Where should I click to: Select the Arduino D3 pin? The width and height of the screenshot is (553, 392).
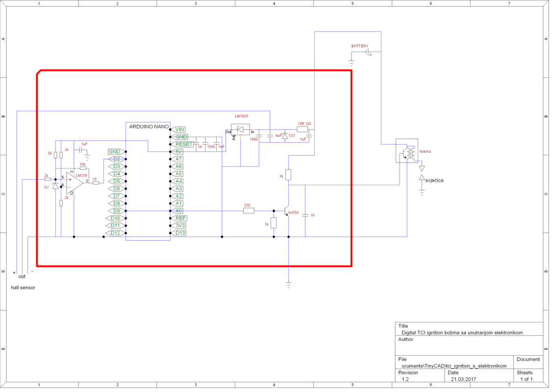pos(117,167)
